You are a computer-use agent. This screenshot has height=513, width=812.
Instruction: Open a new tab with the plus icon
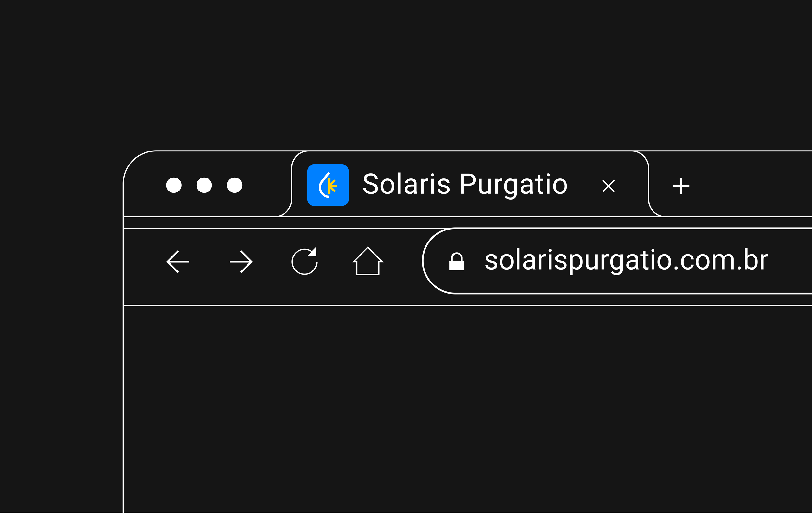click(x=681, y=186)
